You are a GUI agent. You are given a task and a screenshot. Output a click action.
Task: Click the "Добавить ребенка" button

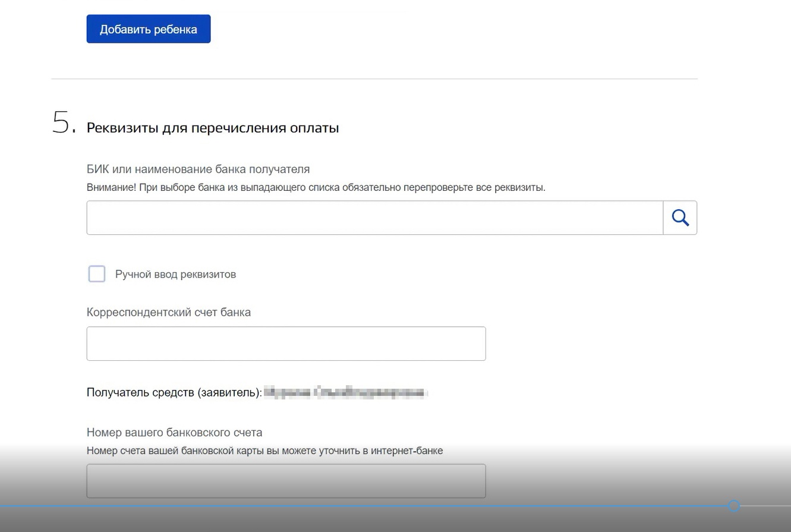pos(149,29)
